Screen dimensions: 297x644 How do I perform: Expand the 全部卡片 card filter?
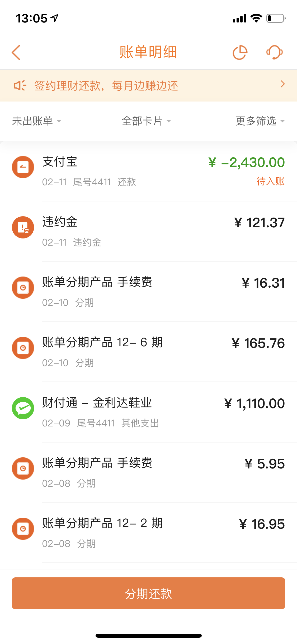(147, 121)
